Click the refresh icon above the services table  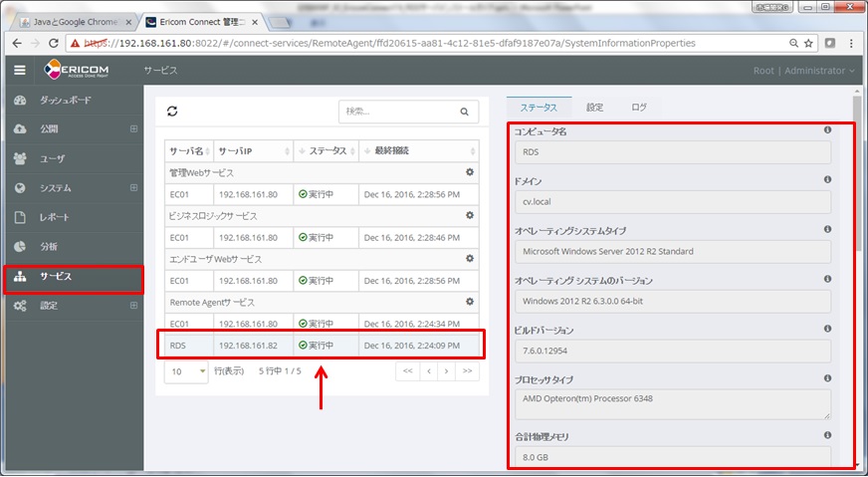[x=172, y=113]
